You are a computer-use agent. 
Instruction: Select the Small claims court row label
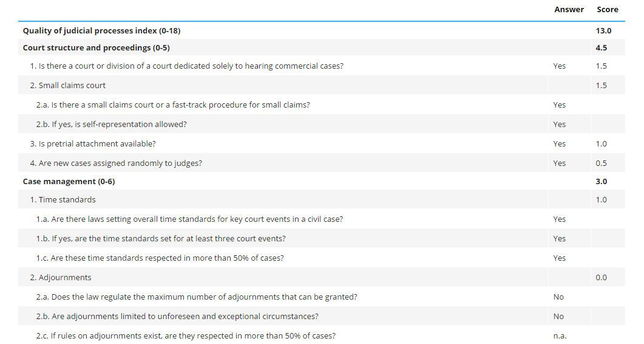click(67, 85)
